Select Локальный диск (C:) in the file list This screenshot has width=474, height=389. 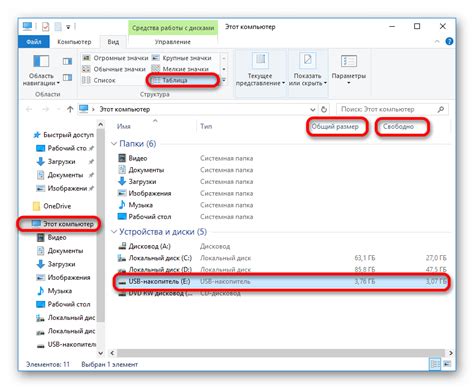(x=155, y=258)
